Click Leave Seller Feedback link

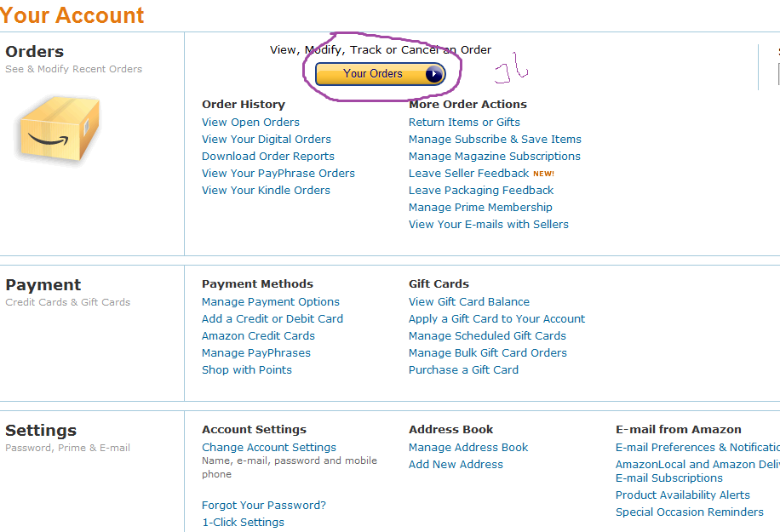point(468,174)
